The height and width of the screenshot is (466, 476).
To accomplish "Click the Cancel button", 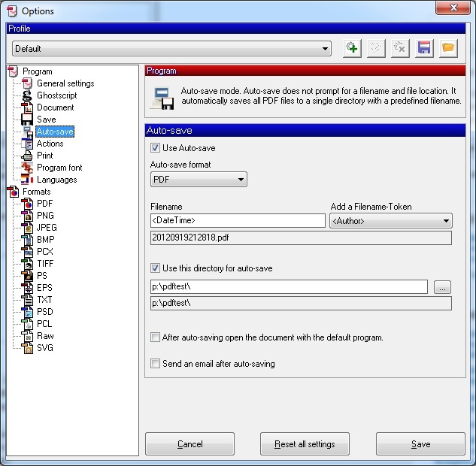I will pos(189,444).
